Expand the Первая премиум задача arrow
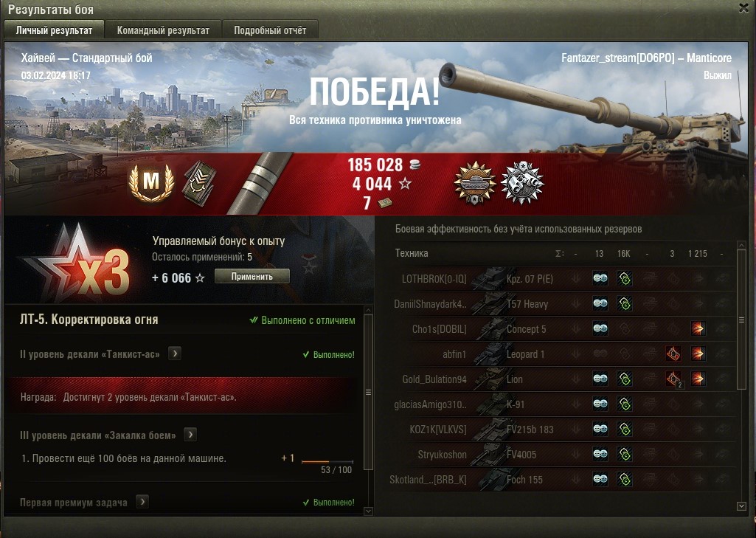The width and height of the screenshot is (756, 538). pyautogui.click(x=142, y=502)
